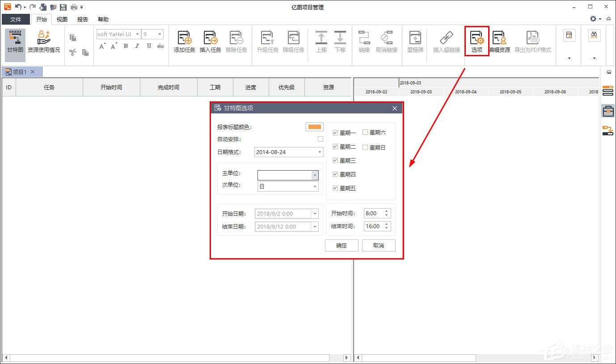Click the underline U formatting icon
616x364 pixels.
coord(149,46)
